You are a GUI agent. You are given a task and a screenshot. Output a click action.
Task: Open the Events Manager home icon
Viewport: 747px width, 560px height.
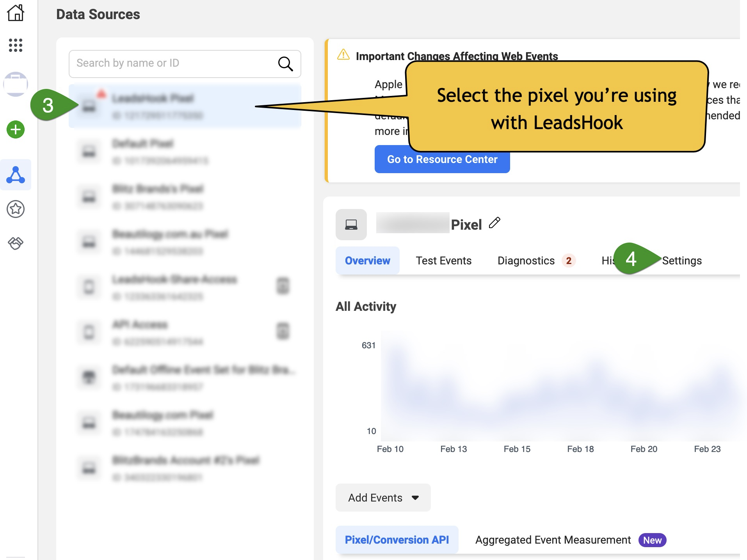pyautogui.click(x=16, y=12)
